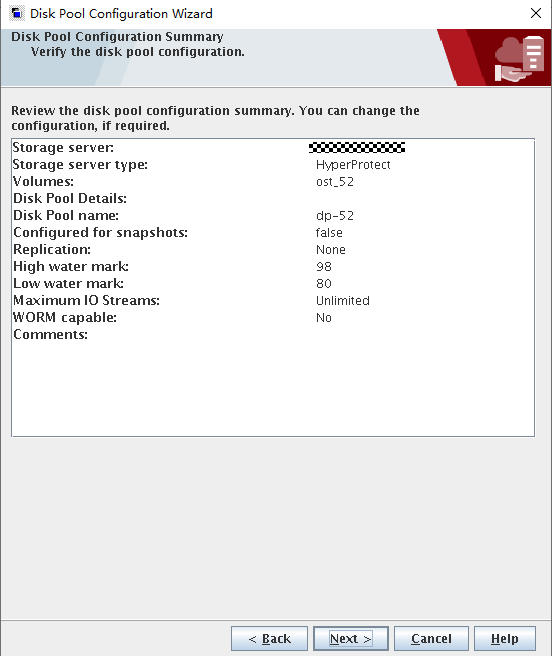The width and height of the screenshot is (552, 656).
Task: Click the dp-52 disk pool name
Action: (x=335, y=216)
